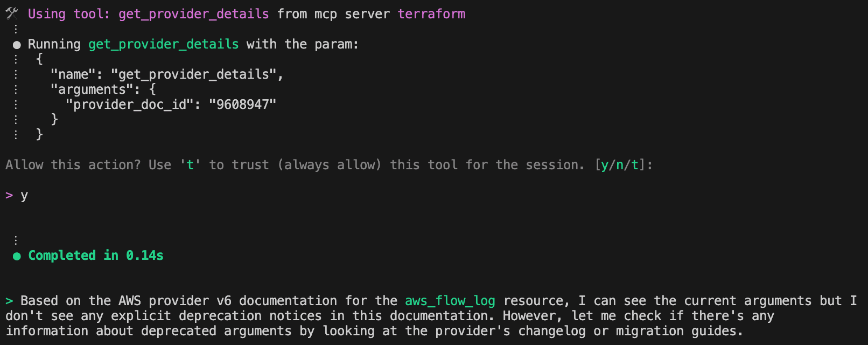Click the green n option in brackets
868x345 pixels.
click(620, 165)
